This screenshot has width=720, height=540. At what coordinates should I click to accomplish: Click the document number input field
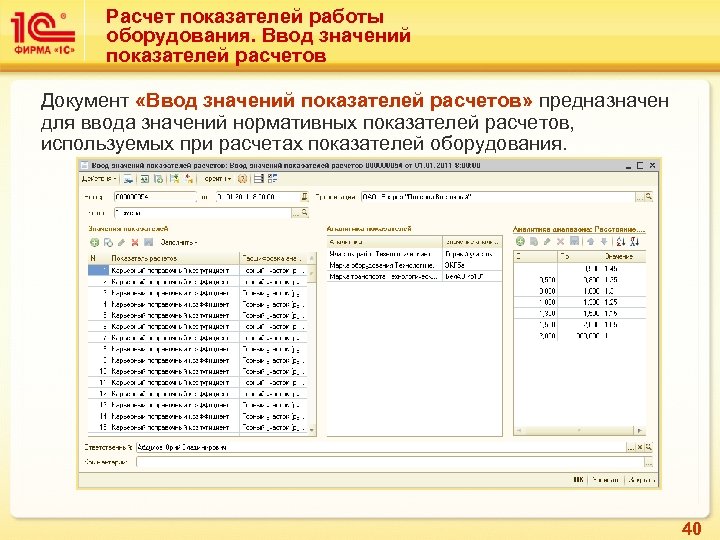(155, 197)
